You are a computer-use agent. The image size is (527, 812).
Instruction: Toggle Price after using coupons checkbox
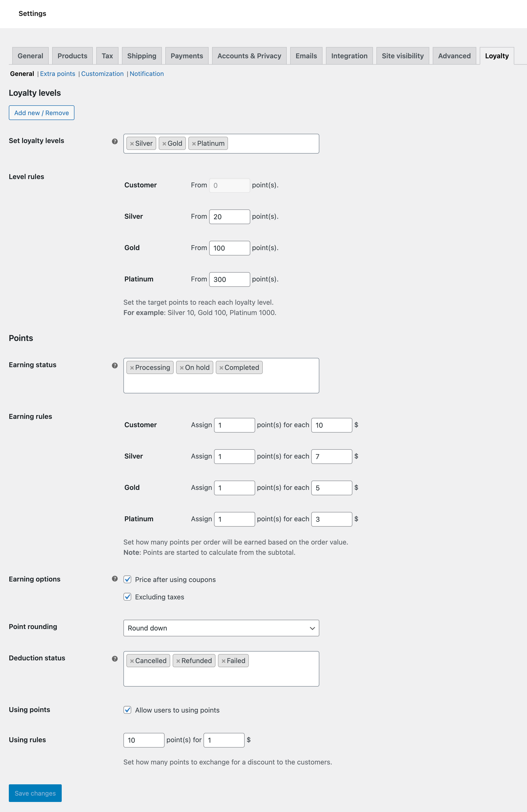(x=128, y=579)
